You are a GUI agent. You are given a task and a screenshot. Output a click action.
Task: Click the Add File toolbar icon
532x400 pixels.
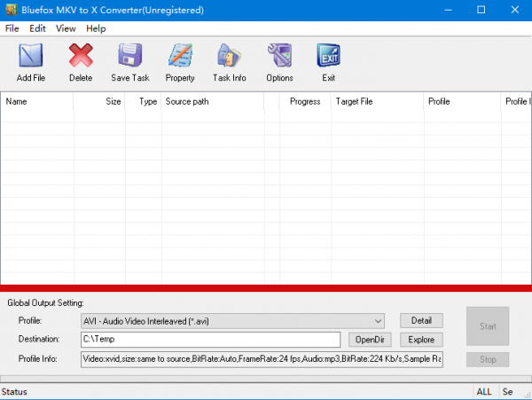coord(31,58)
